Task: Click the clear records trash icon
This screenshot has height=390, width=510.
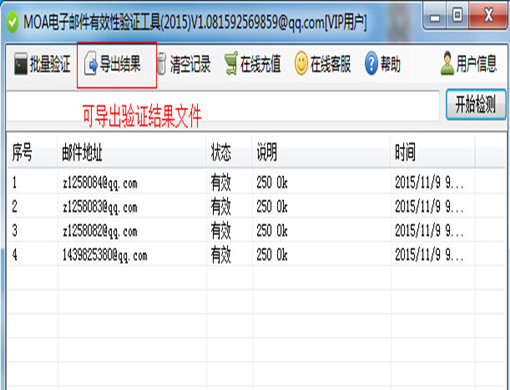Action: point(161,63)
